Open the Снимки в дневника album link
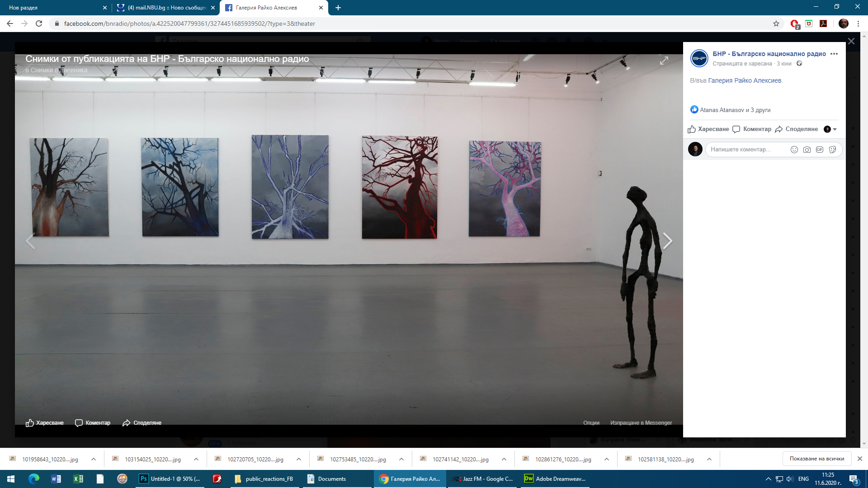The width and height of the screenshot is (868, 488). point(59,70)
